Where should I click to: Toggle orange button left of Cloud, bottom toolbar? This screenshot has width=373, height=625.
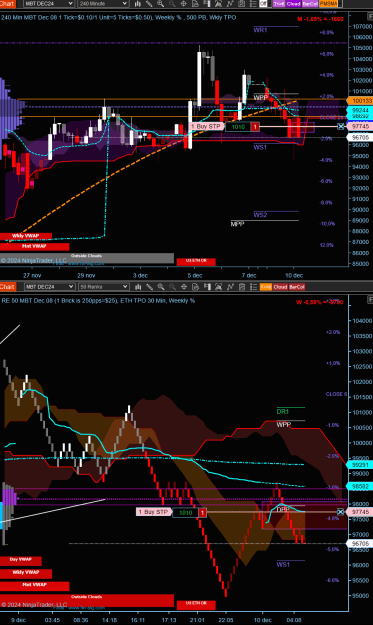coord(266,287)
